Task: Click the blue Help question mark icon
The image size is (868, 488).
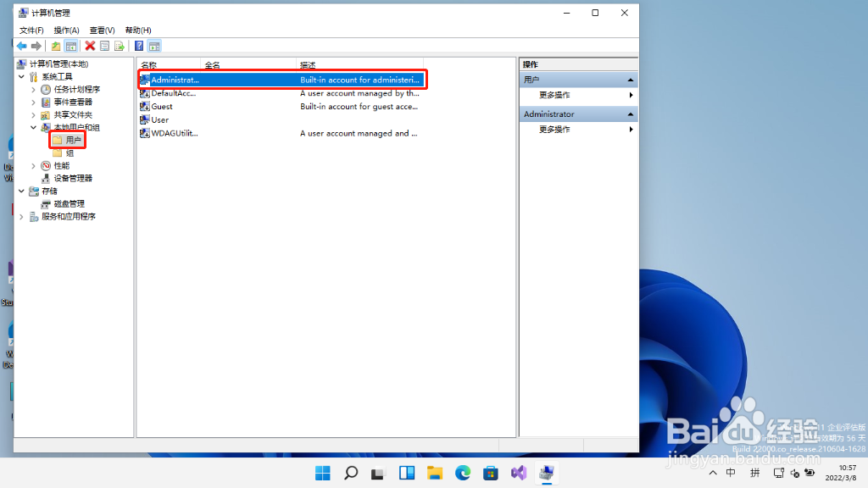Action: point(139,46)
